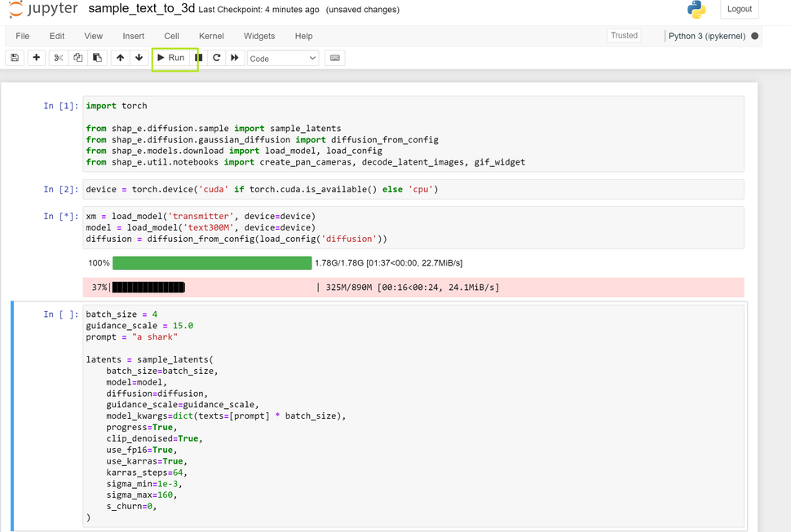Viewport: 791px width, 532px height.
Task: Click the Jupyter logo
Action: coord(43,9)
